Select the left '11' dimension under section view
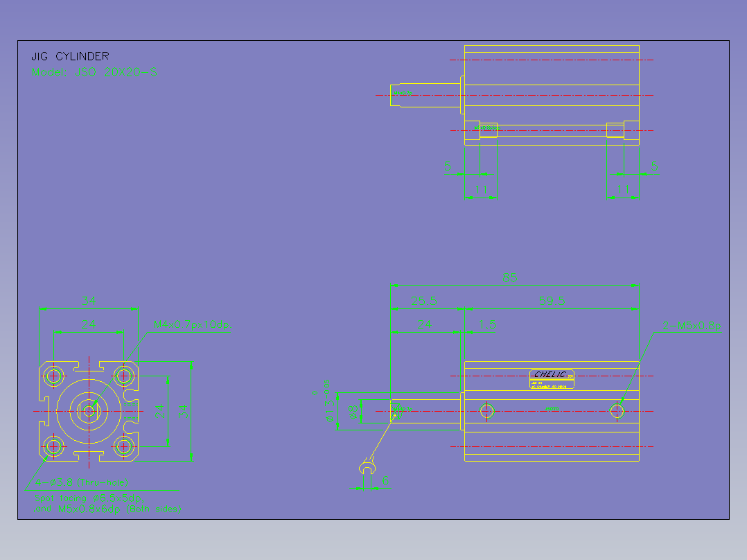The height and width of the screenshot is (560, 747). [x=481, y=190]
